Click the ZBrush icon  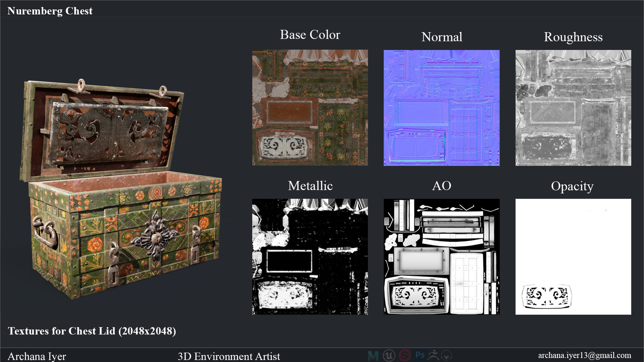click(433, 355)
